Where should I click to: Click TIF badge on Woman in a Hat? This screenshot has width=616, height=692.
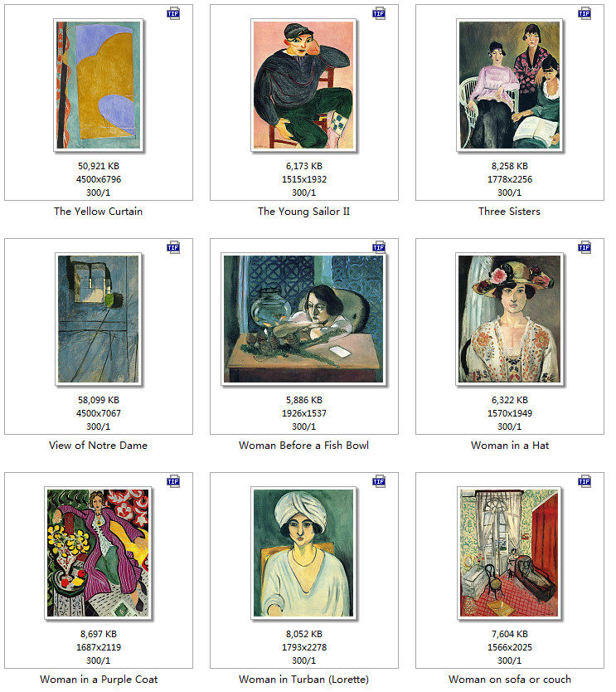pos(584,247)
